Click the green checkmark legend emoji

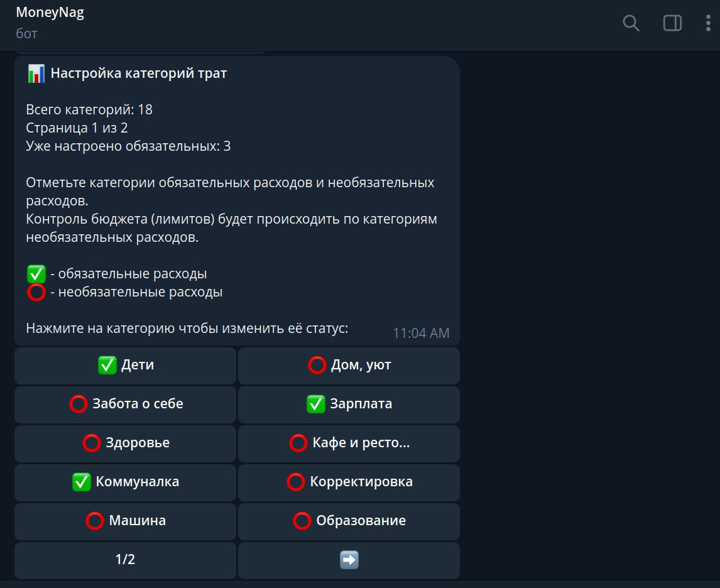[36, 274]
